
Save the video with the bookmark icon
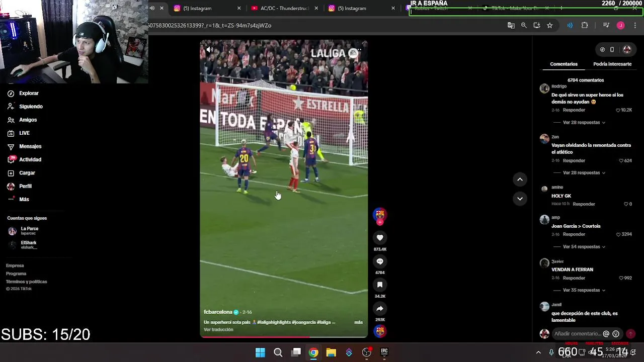coord(380,285)
